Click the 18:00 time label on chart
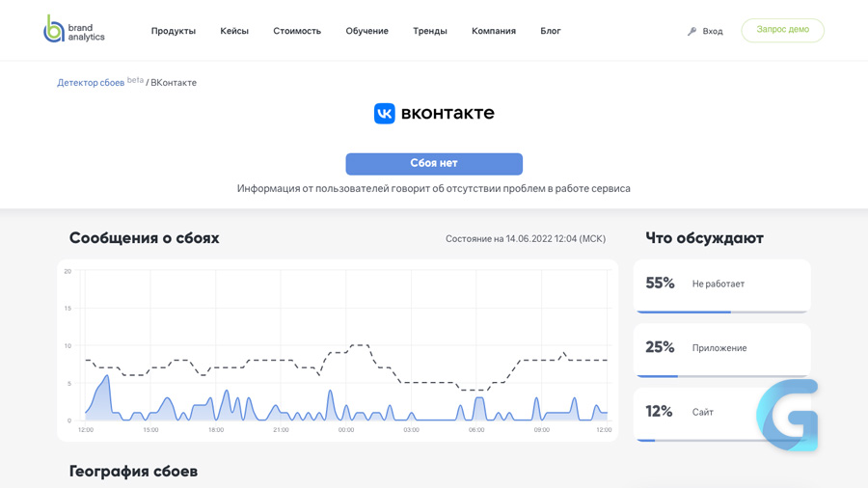 pos(216,430)
